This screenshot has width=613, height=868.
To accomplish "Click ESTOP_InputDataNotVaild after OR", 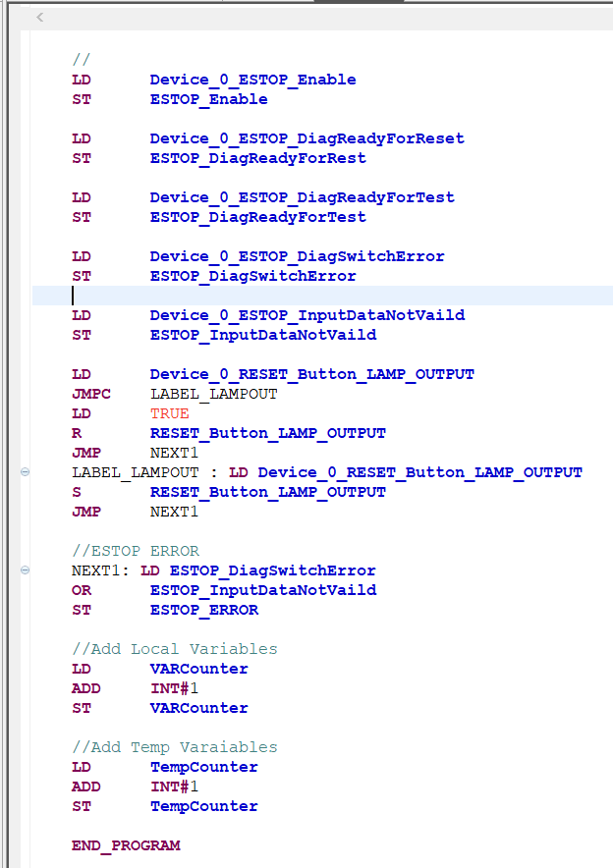I will tap(263, 590).
